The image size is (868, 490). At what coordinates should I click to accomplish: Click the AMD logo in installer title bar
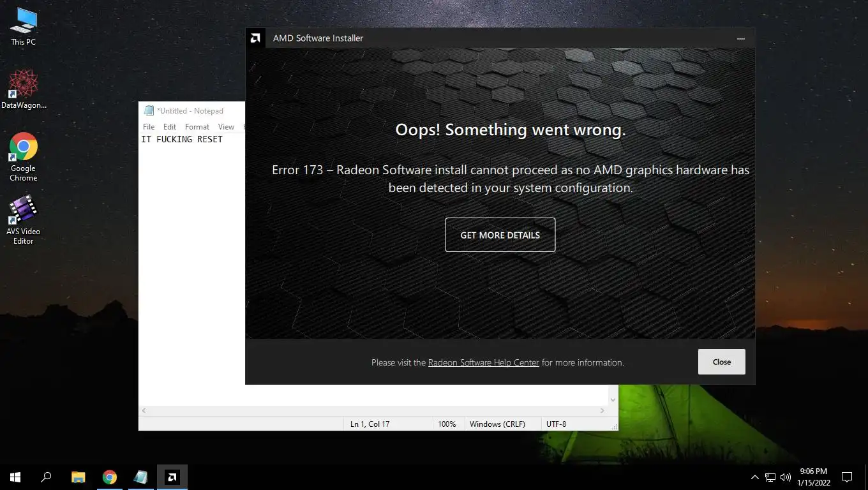255,38
